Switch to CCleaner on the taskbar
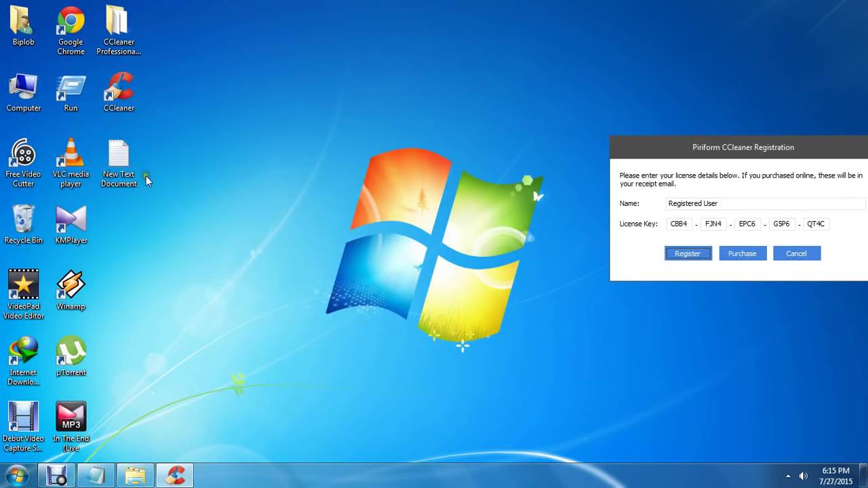The width and height of the screenshot is (868, 488). tap(174, 475)
